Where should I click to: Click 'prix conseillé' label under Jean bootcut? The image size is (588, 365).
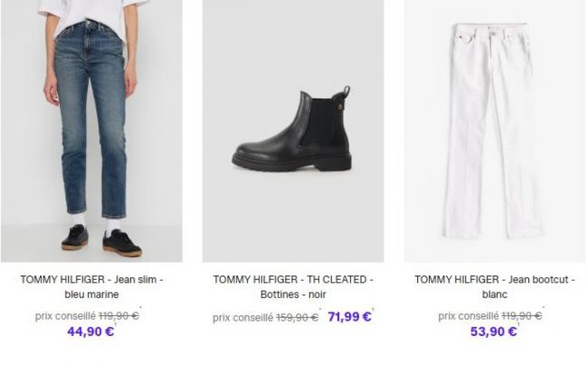pyautogui.click(x=467, y=316)
